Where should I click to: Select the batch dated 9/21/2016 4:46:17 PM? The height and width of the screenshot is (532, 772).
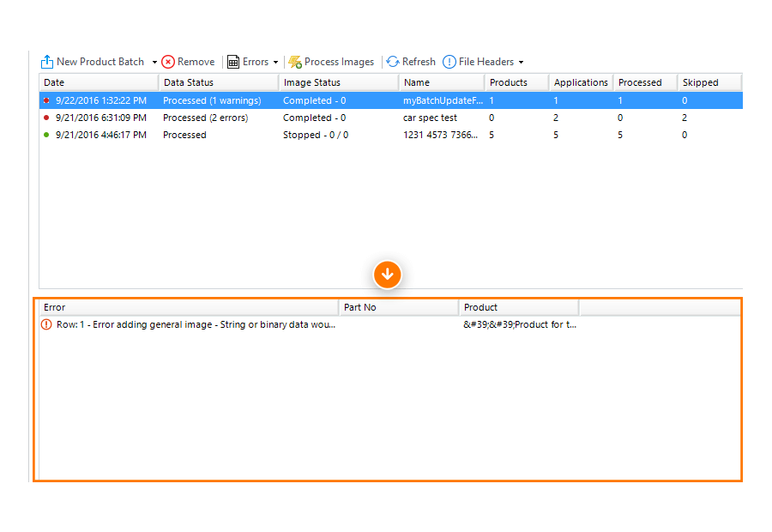click(100, 135)
